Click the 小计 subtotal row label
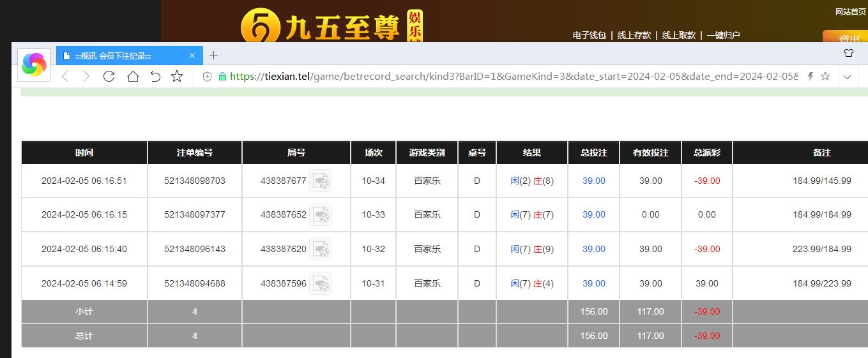This screenshot has width=868, height=358. (84, 312)
